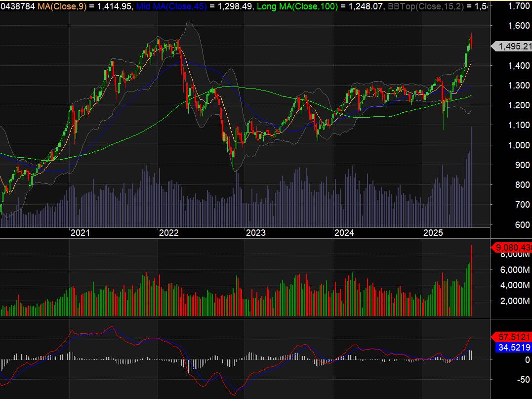Screen dimensions: 532x399
Task: Select the 2023 year marker on time axis
Action: (x=255, y=233)
